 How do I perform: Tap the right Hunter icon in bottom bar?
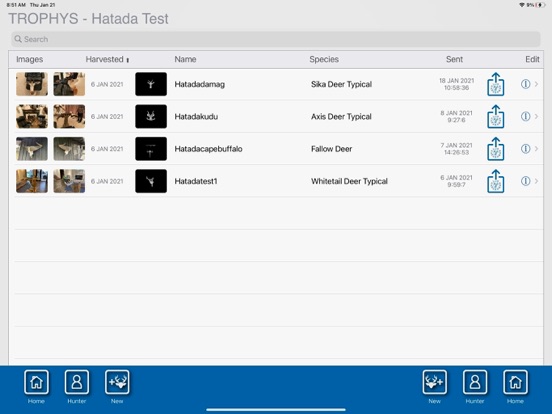point(475,382)
